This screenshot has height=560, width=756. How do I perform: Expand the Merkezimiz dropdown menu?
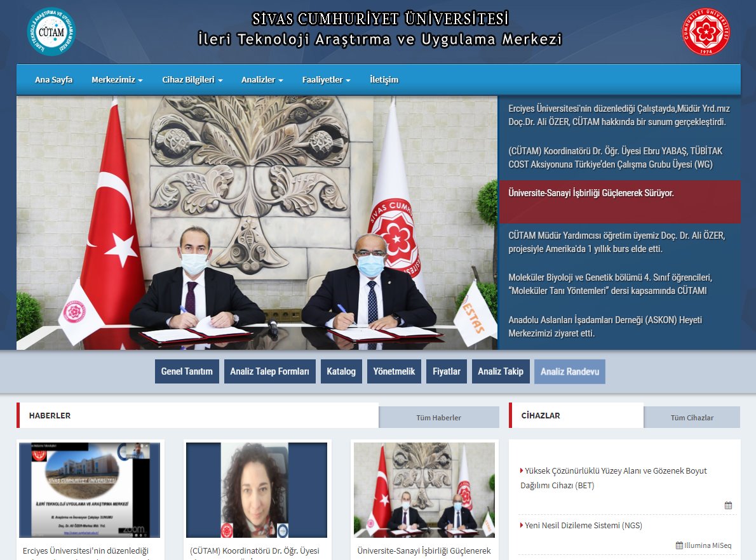(x=117, y=79)
